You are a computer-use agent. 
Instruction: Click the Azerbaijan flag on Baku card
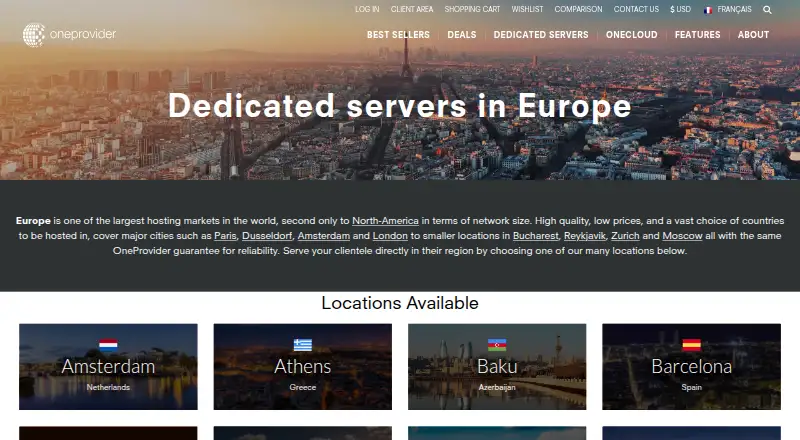click(497, 345)
